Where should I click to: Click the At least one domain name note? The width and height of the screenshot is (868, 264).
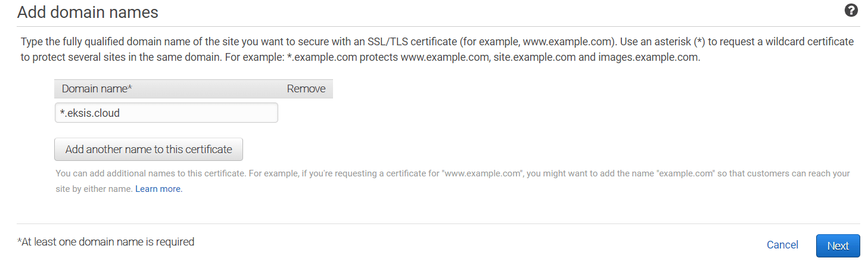pyautogui.click(x=106, y=242)
